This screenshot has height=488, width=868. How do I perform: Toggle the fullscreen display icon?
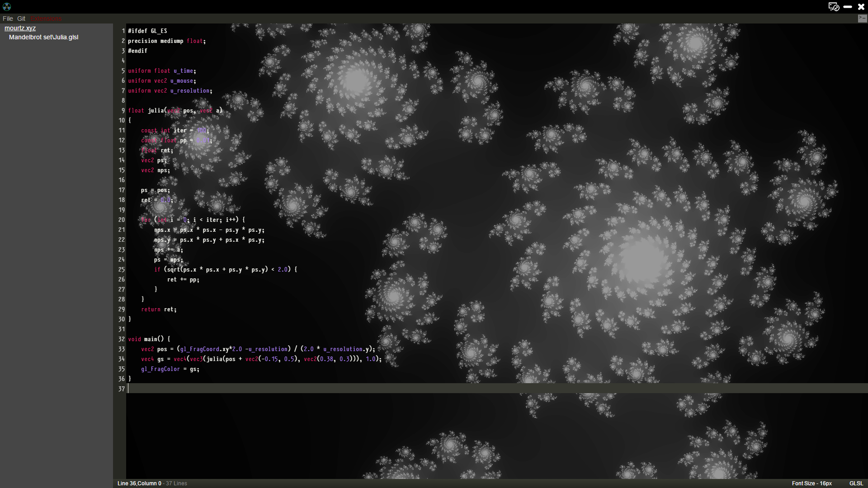(834, 6)
